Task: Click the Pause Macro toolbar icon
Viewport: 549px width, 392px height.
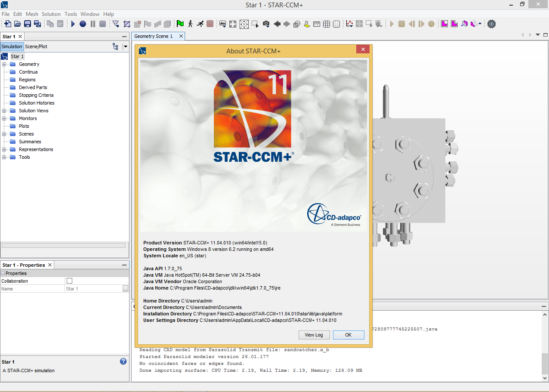Action: [93, 24]
